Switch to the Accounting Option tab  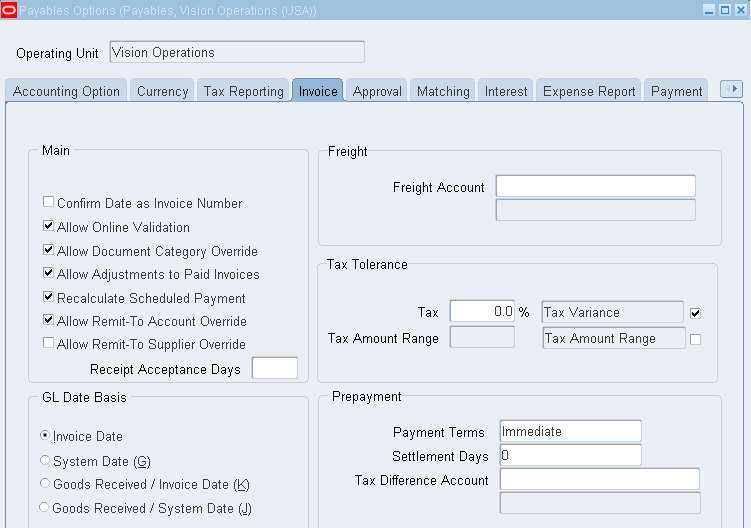click(66, 91)
